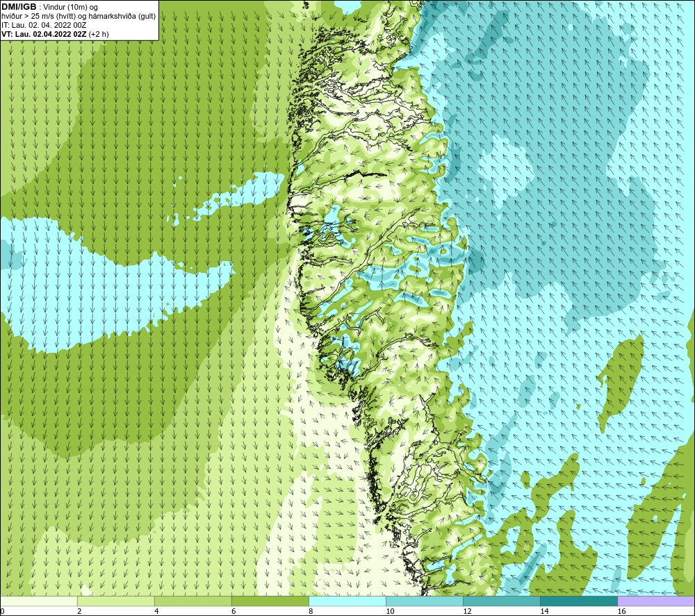
Task: Click the legend scale value 8
Action: tap(311, 612)
